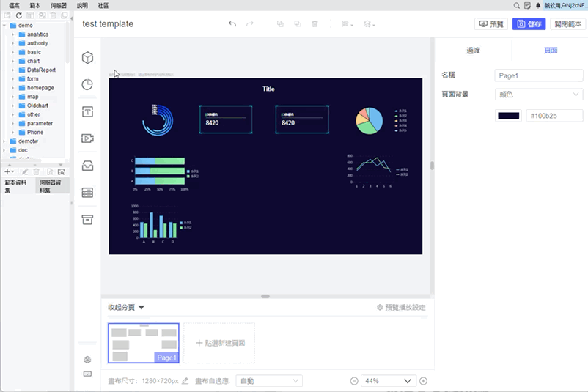
Task: Click the 預覽 preview button
Action: [x=491, y=24]
